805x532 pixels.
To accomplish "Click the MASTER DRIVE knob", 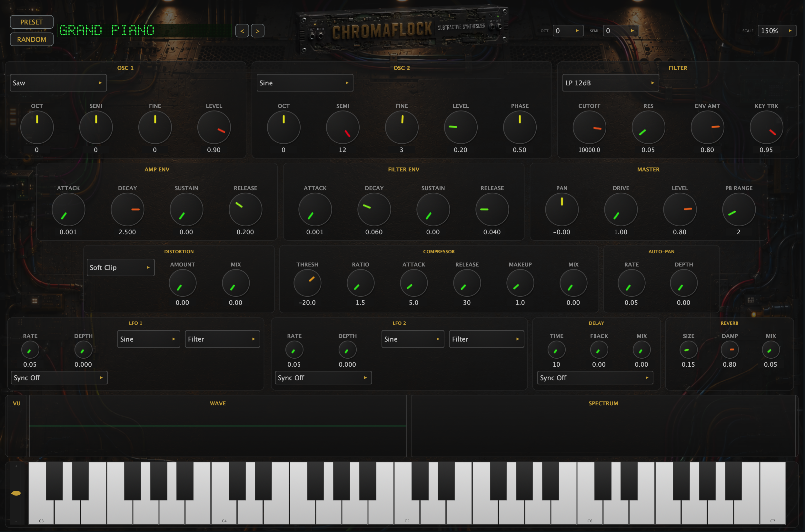I will [x=621, y=210].
